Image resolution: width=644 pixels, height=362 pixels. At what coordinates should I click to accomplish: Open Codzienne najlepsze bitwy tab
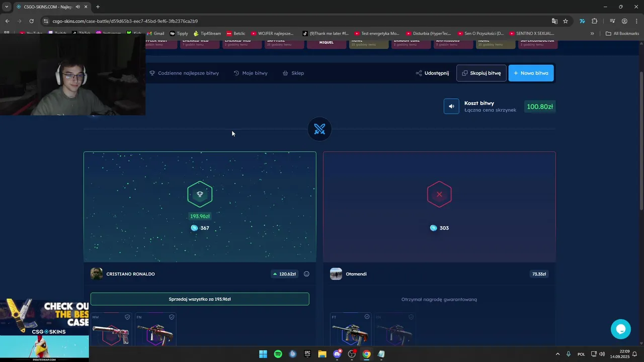(184, 73)
